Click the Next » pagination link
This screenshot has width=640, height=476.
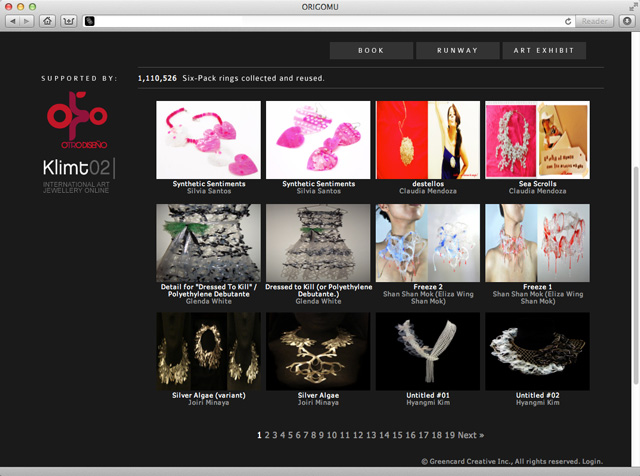coord(471,435)
